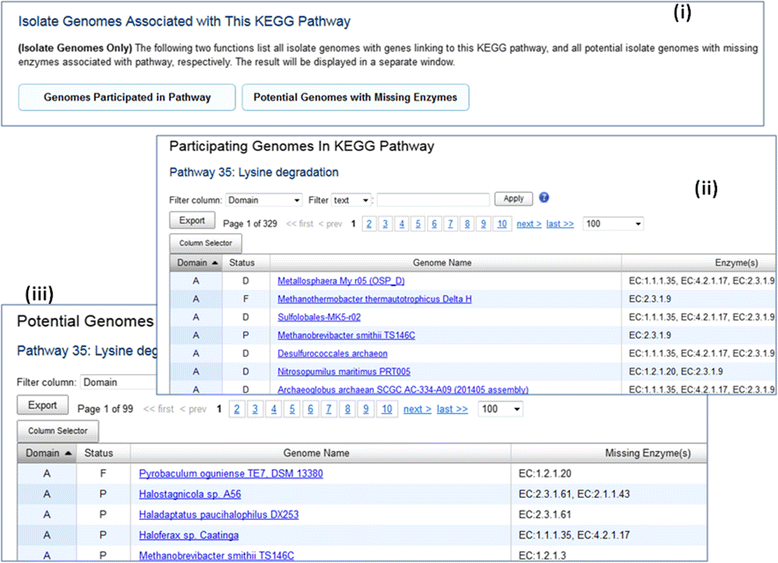778x563 pixels.
Task: Open Metallosphaera My r05 (OSP_D) genome
Action: [x=341, y=281]
